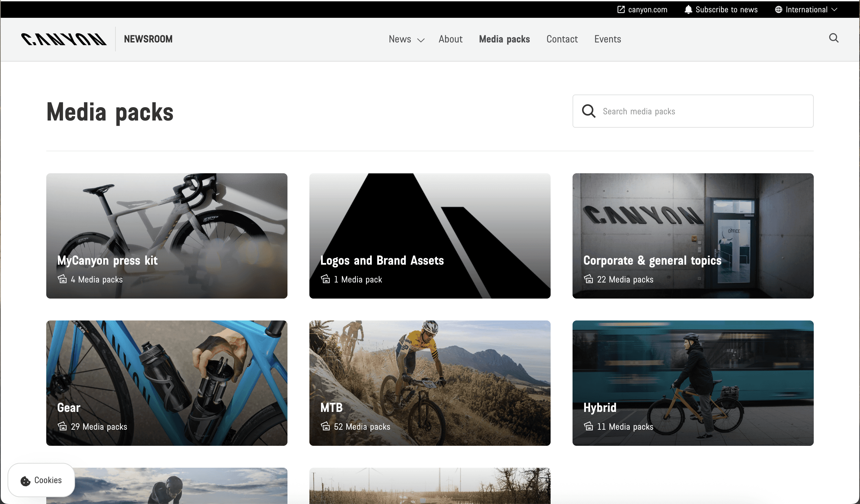This screenshot has width=860, height=504.
Task: Click the '22 Media packs' text
Action: pos(625,279)
